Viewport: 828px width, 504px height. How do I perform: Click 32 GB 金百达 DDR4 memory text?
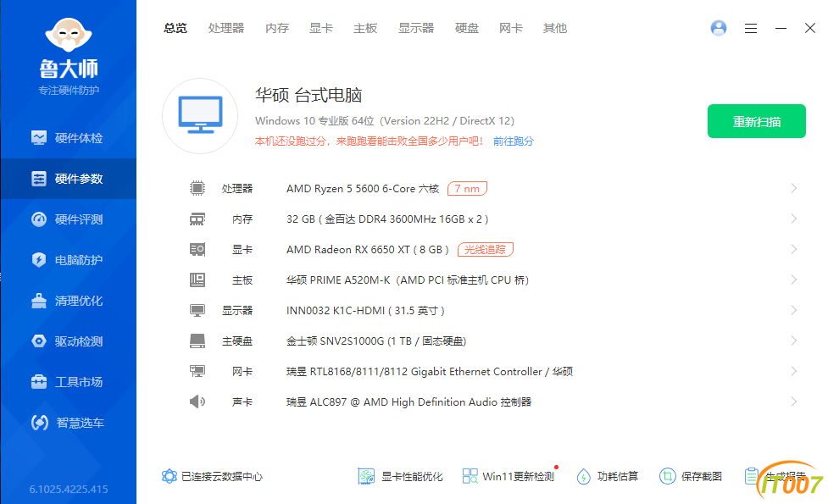(x=387, y=219)
